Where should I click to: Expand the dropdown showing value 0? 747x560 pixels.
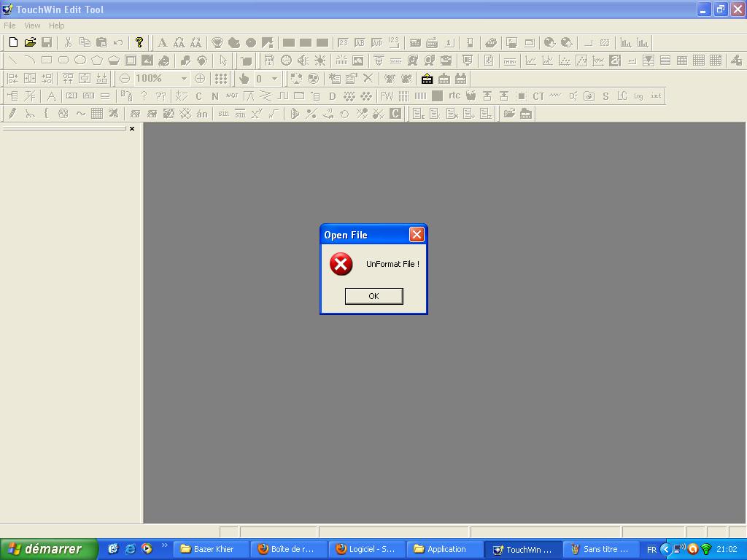(274, 79)
